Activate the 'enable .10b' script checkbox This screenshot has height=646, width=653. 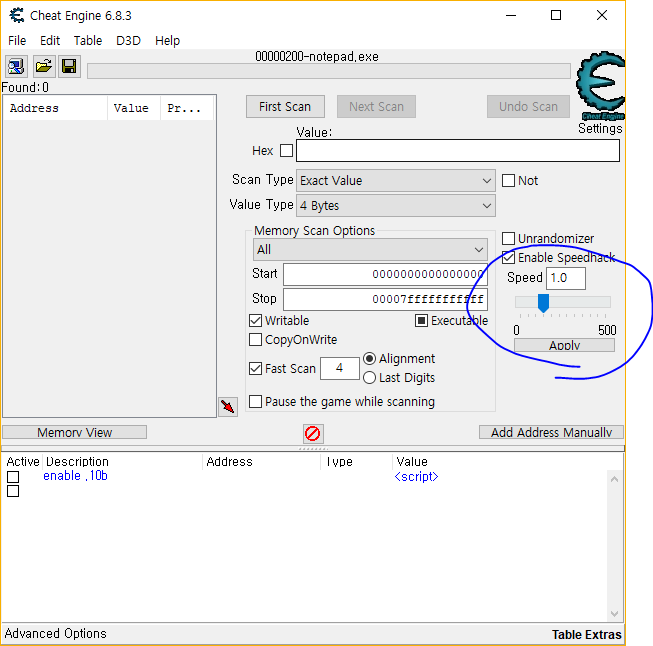pyautogui.click(x=13, y=477)
